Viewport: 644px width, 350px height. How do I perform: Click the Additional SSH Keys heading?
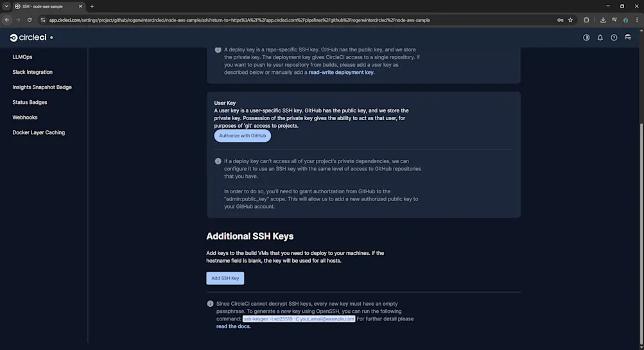click(250, 236)
